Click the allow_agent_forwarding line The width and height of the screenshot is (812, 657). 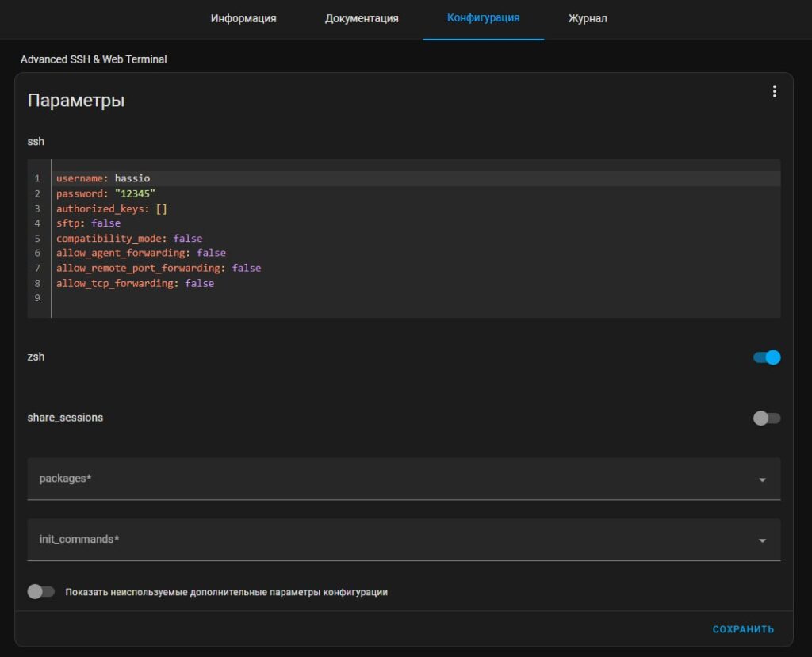pos(140,253)
